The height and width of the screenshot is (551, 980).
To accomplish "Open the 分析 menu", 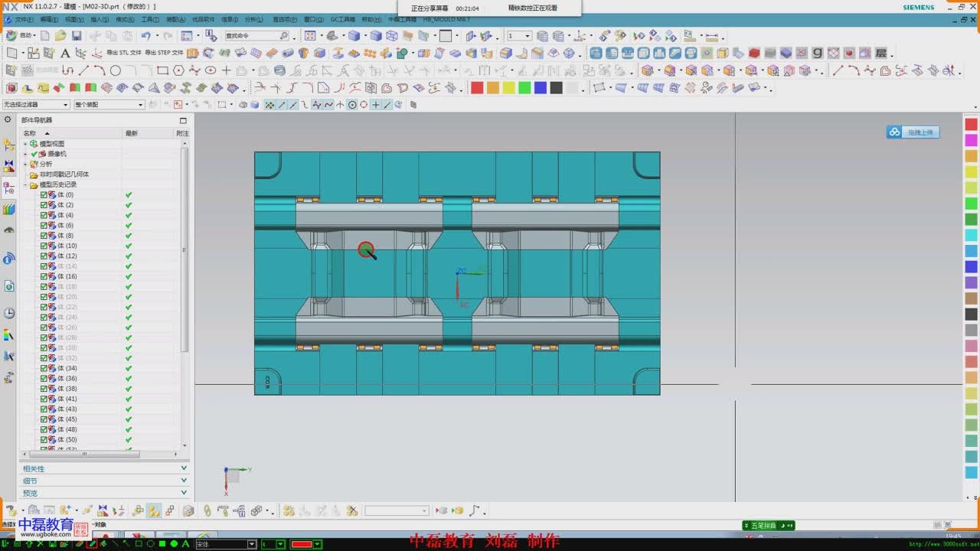I will 253,19.
